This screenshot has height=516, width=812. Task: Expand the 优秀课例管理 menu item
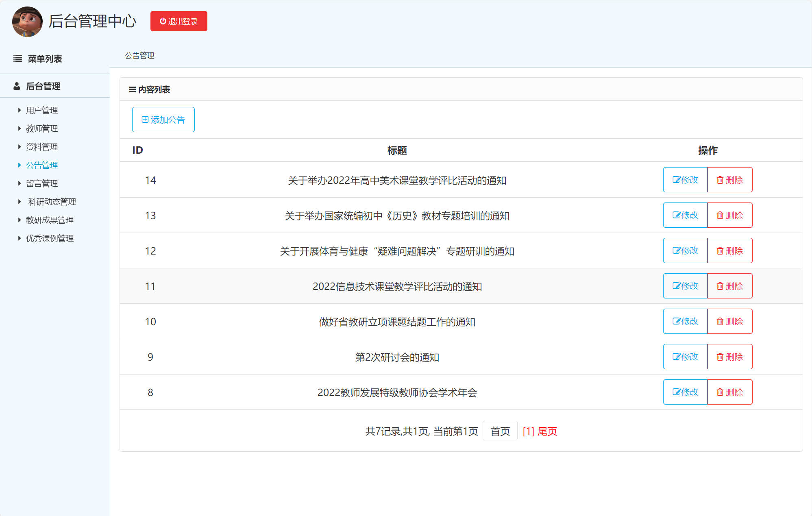coord(50,238)
